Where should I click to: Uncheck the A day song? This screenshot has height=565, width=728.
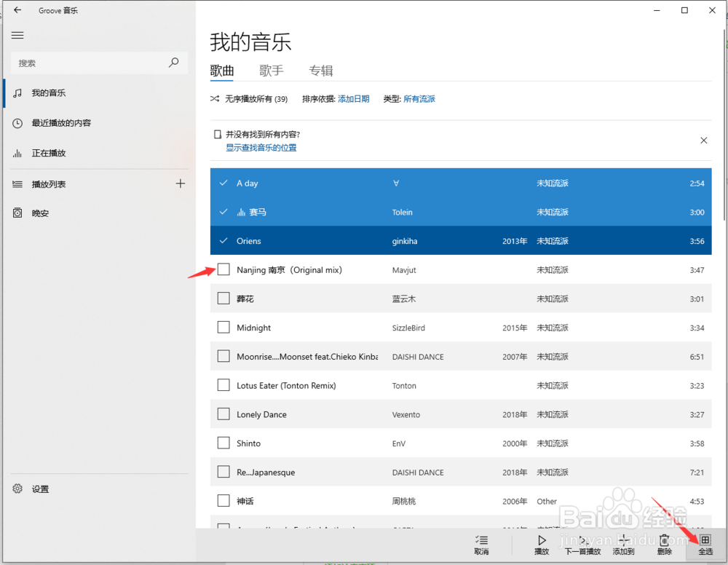click(x=223, y=183)
